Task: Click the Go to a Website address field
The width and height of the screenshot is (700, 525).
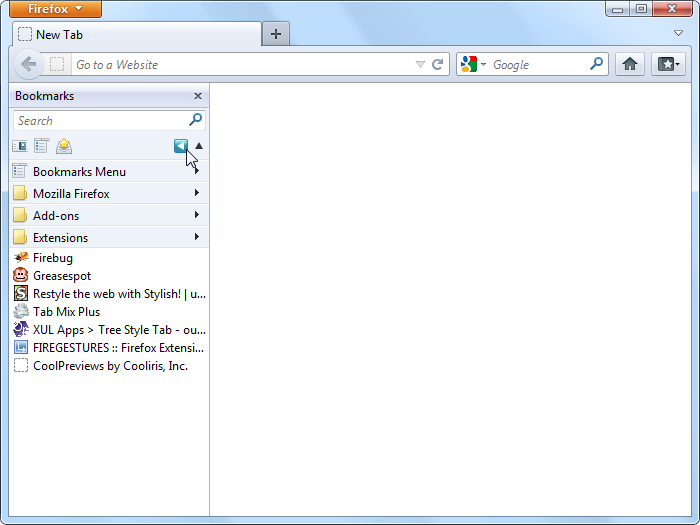Action: coord(240,64)
